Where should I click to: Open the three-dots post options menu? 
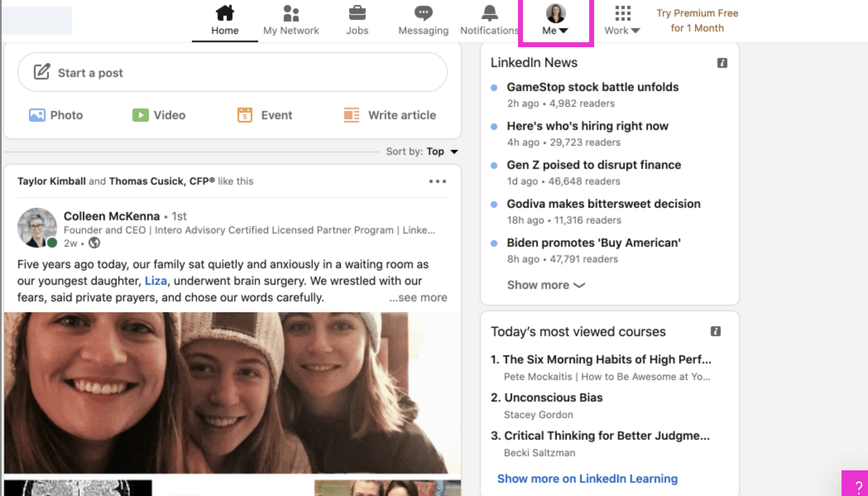[x=437, y=181]
